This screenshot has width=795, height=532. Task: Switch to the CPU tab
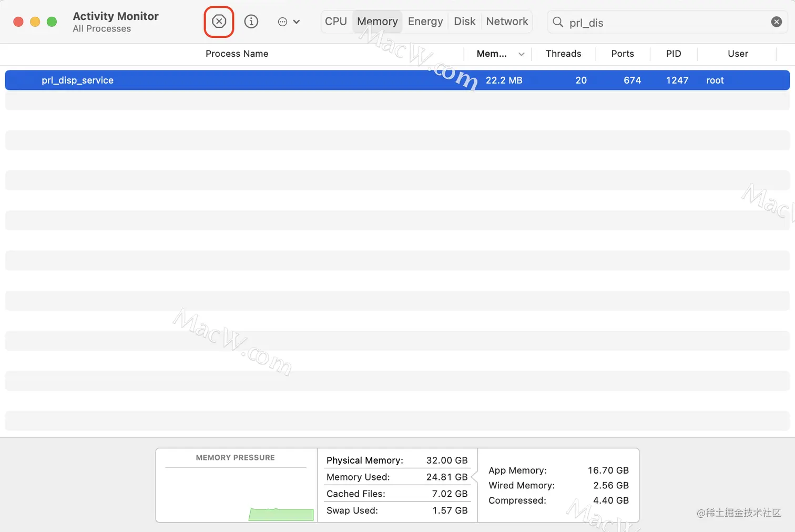[x=336, y=22]
